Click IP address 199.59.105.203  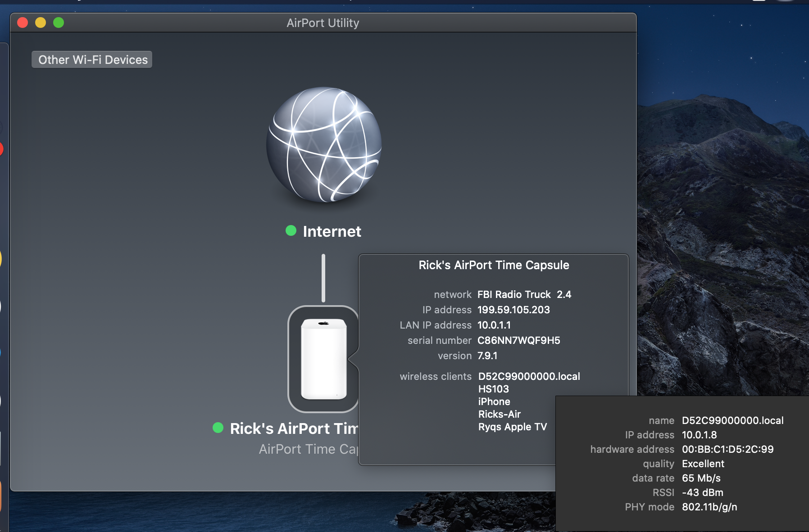(x=514, y=310)
